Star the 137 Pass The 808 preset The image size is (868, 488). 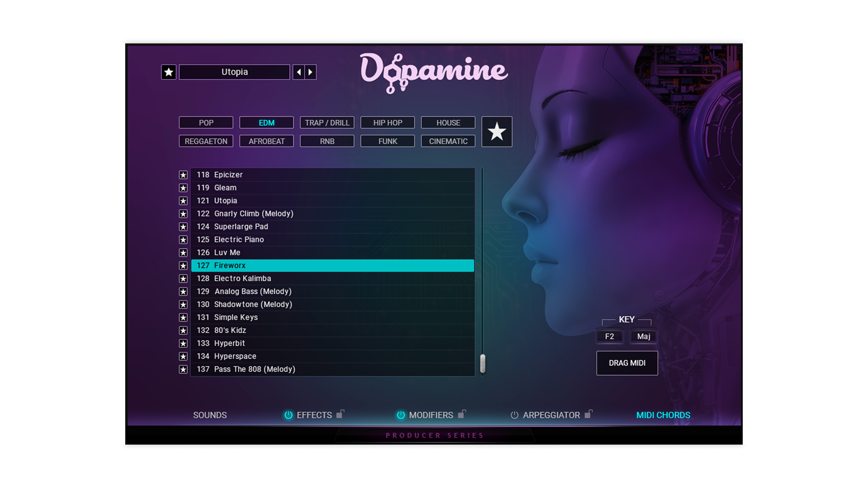coord(183,370)
